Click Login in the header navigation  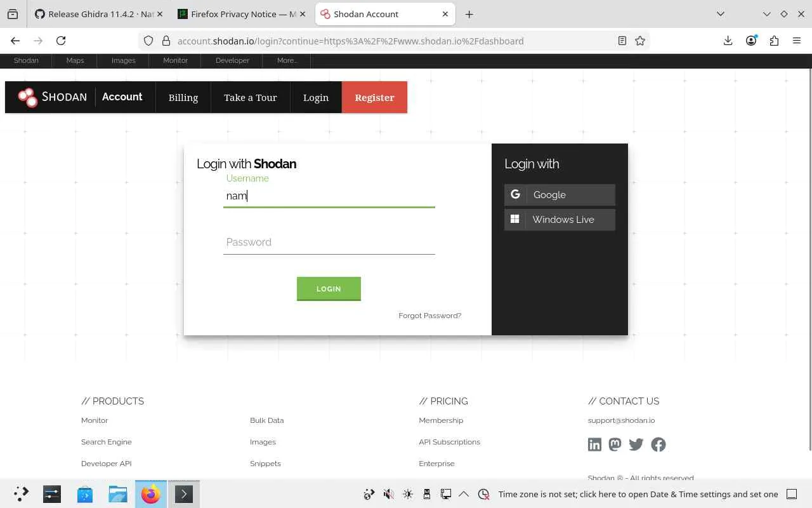(x=316, y=97)
